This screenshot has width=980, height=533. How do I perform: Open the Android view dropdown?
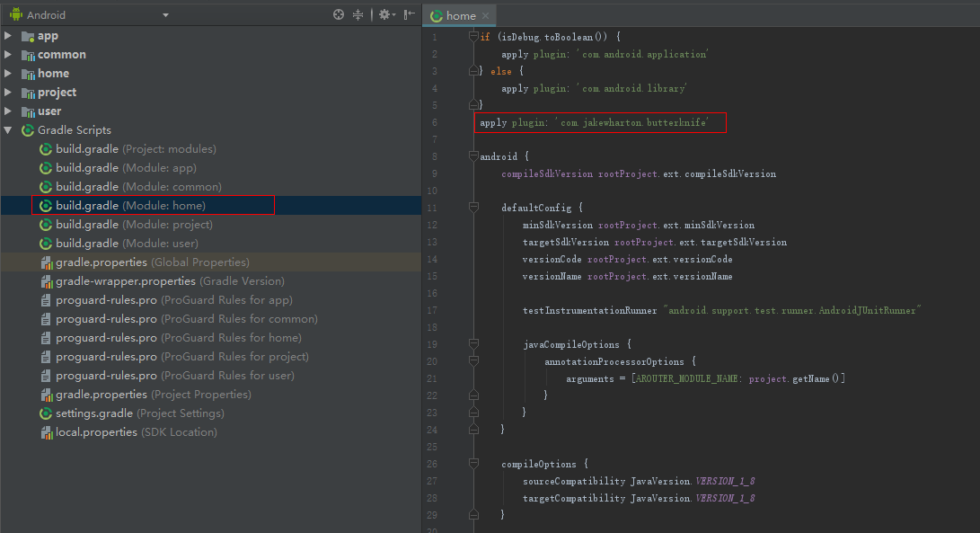(165, 15)
